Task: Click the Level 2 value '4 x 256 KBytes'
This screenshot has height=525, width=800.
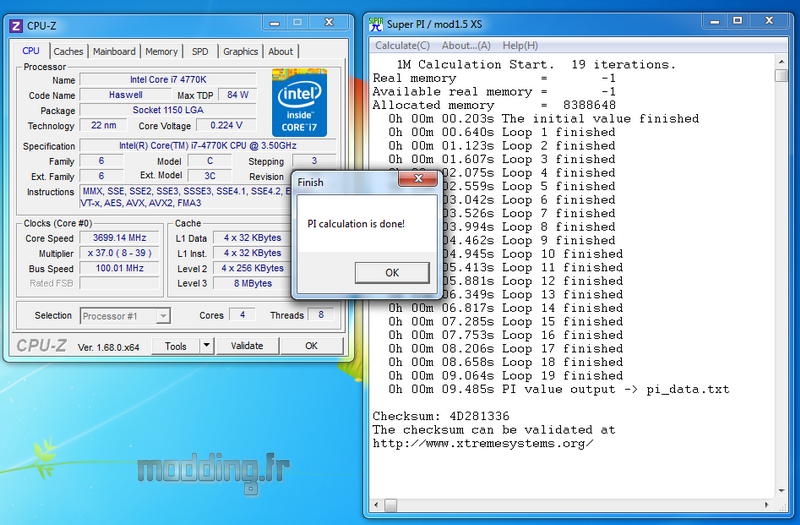Action: coord(253,268)
